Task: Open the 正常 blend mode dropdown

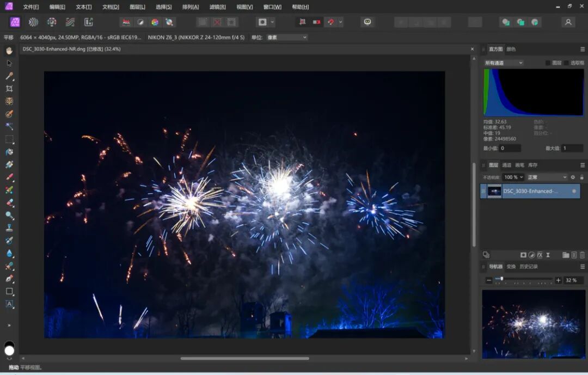Action: pos(547,177)
